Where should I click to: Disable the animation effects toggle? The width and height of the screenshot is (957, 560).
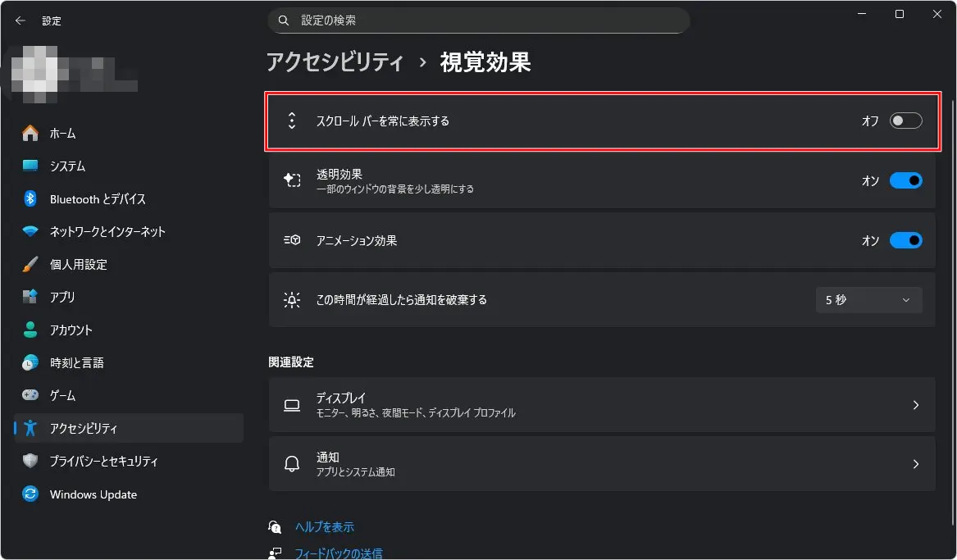(x=905, y=240)
